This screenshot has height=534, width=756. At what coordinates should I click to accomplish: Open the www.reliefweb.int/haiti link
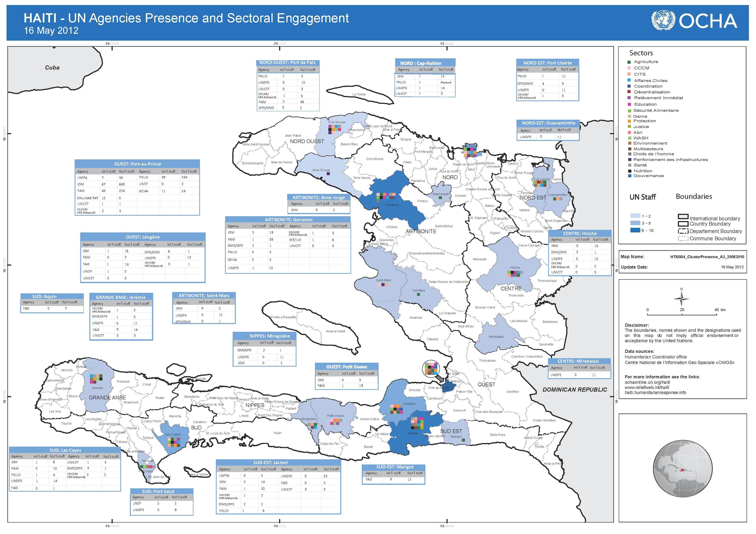click(x=647, y=387)
